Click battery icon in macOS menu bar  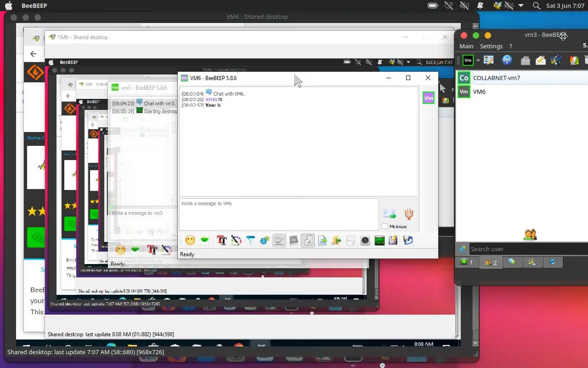433,6
